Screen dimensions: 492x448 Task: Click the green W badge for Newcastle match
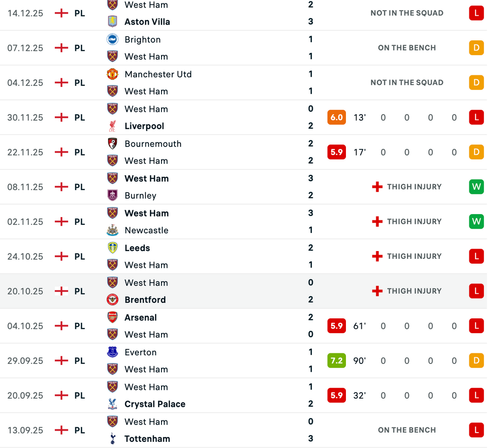pos(476,222)
